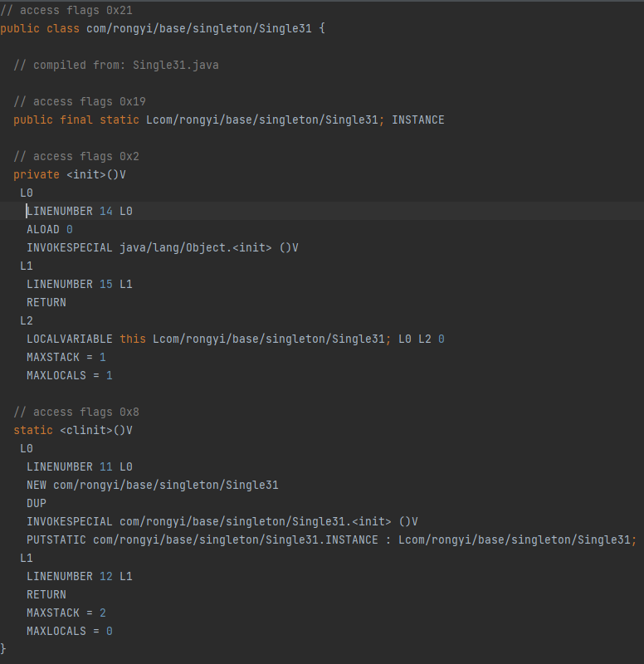The image size is (644, 664).
Task: Click the closing brace on the last line
Action: pyautogui.click(x=3, y=648)
